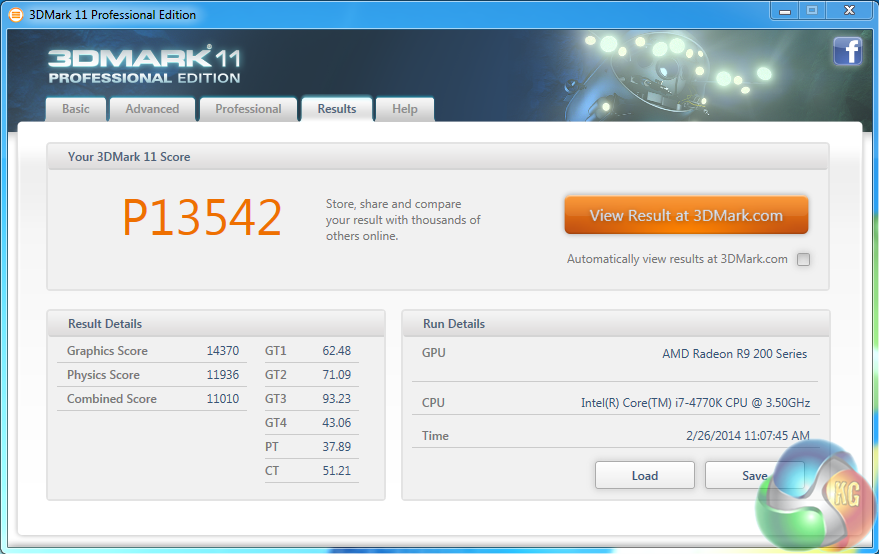Open the Facebook share icon
The width and height of the screenshot is (879, 554).
pyautogui.click(x=848, y=51)
